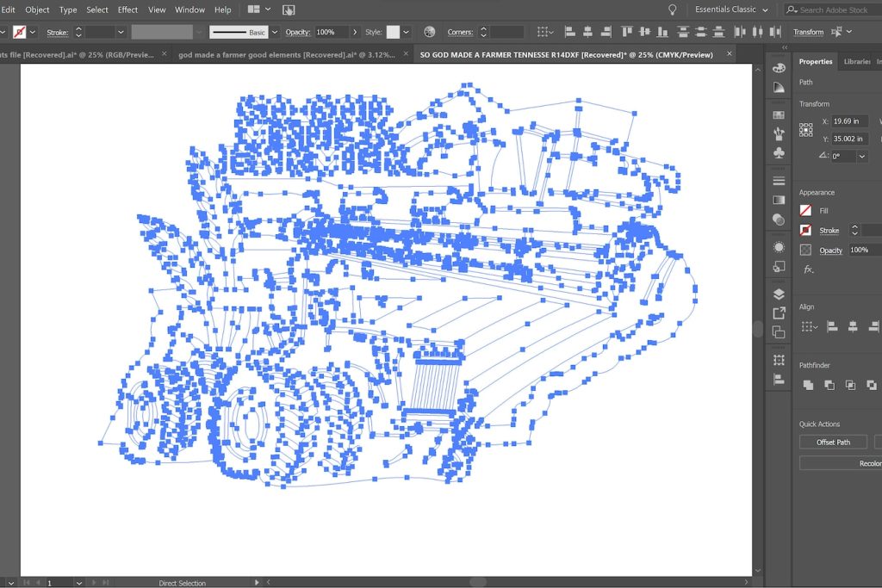The height and width of the screenshot is (588, 882).
Task: Open the Brushes panel icon
Action: pos(779,133)
